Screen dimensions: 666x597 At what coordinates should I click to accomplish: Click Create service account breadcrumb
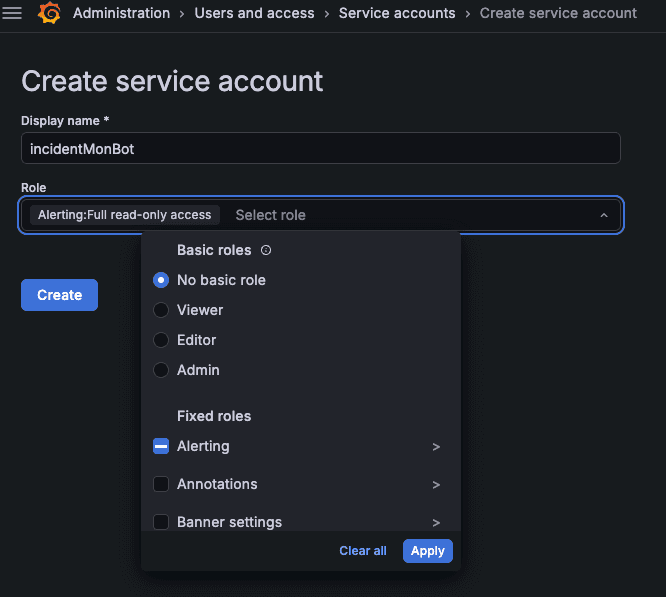tap(558, 13)
